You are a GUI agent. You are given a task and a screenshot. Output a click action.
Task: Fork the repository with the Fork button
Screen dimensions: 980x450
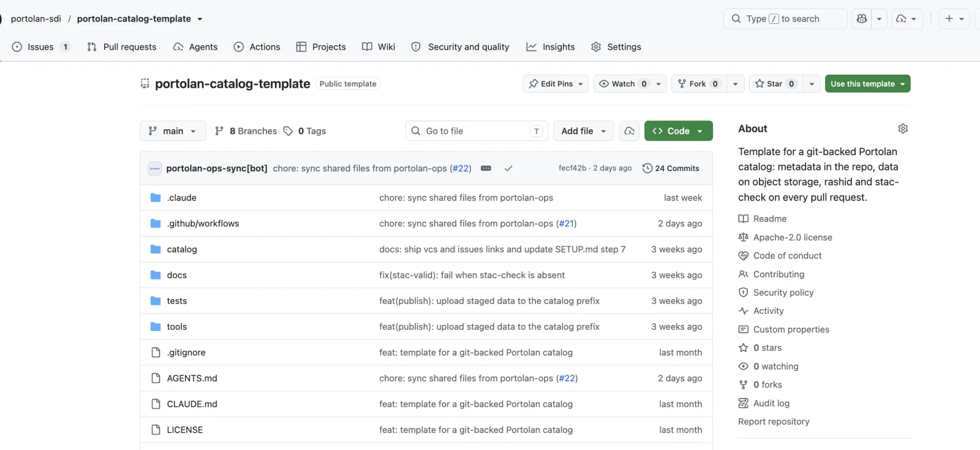click(699, 84)
